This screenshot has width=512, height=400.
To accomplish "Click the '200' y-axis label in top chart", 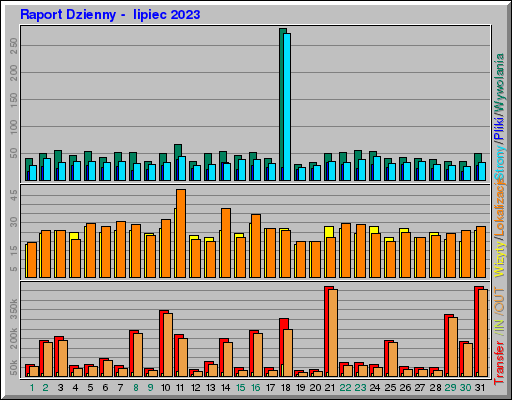I will (x=14, y=73).
